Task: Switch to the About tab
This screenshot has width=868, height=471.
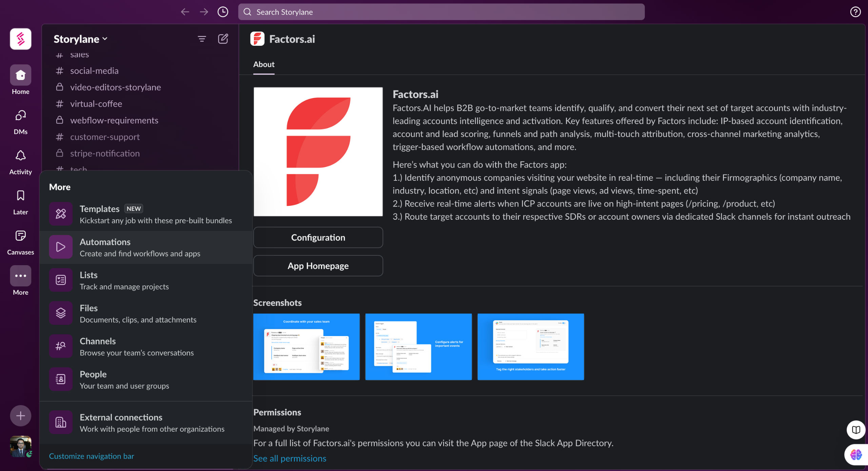Action: click(x=264, y=64)
